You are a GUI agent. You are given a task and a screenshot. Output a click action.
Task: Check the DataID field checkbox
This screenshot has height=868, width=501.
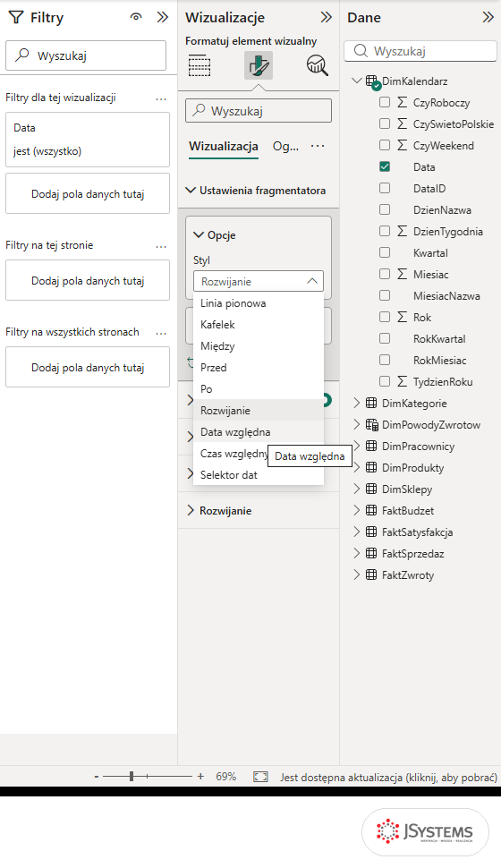point(385,188)
